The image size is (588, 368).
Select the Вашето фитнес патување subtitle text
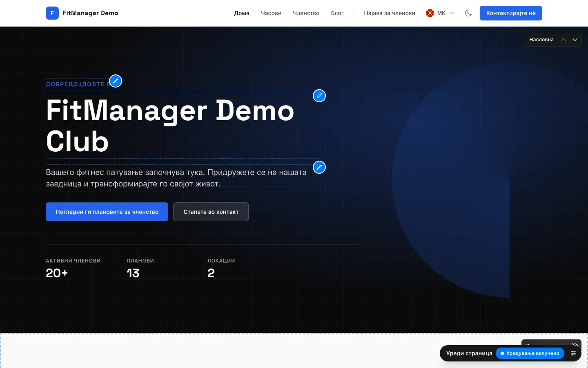pyautogui.click(x=176, y=178)
